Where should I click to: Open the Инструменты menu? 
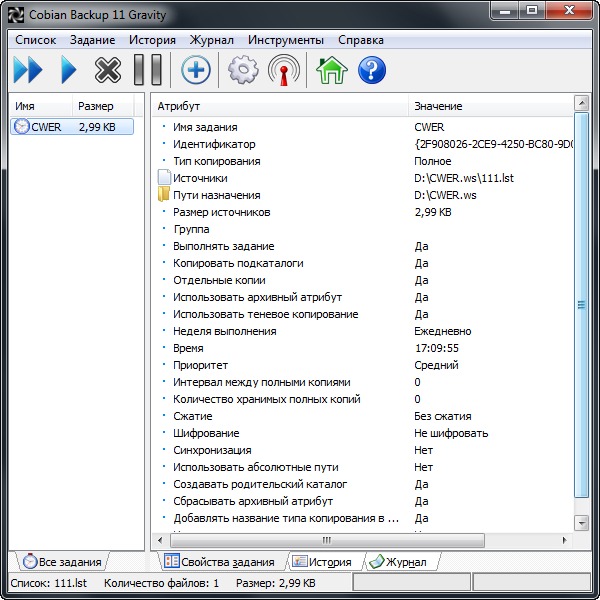286,40
